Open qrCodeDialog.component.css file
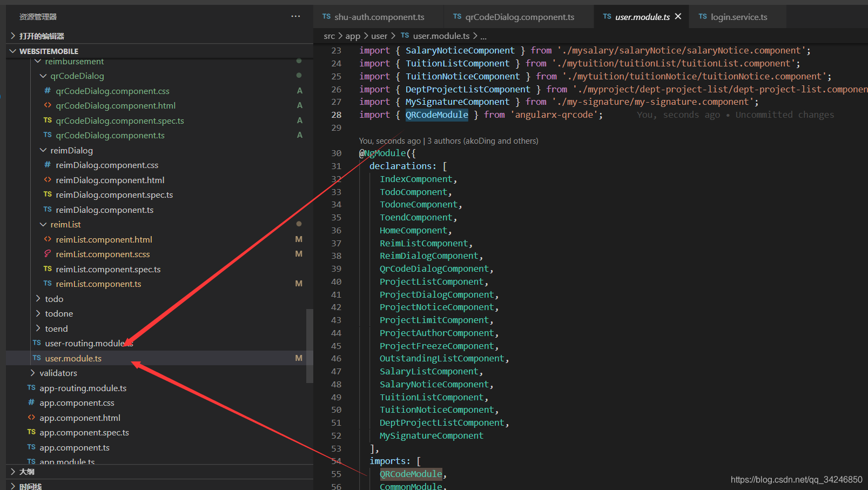 [x=112, y=91]
